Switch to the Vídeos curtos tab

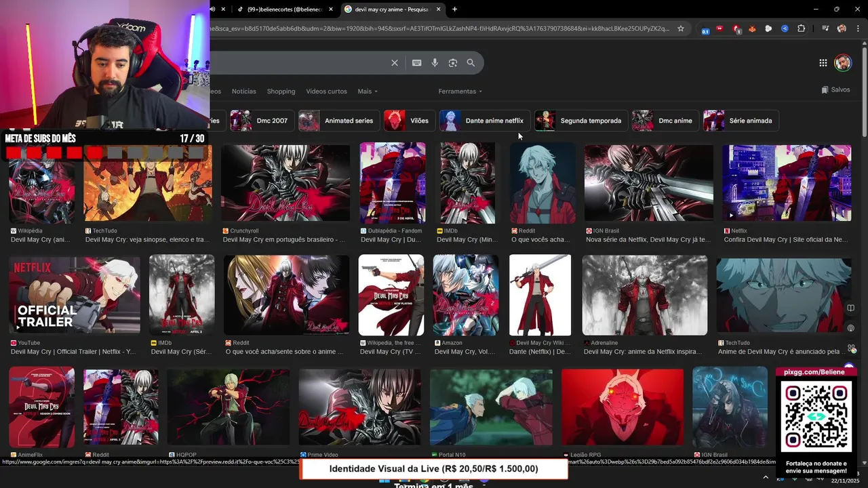point(326,91)
